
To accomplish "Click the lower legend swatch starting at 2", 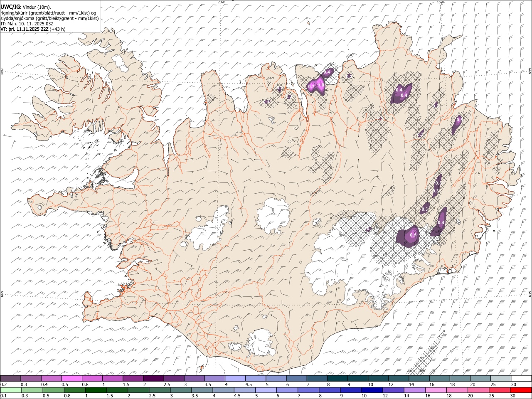I will (138, 390).
